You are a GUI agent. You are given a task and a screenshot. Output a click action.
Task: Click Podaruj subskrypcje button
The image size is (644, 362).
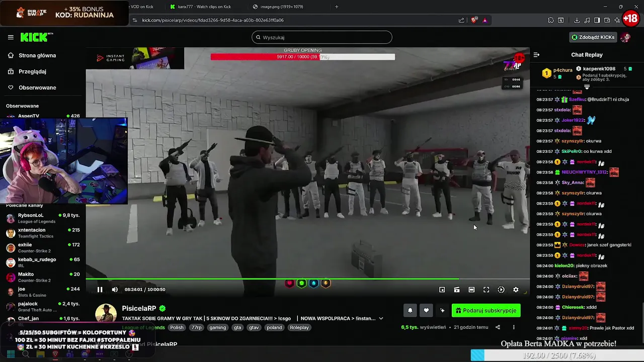pos(486,311)
